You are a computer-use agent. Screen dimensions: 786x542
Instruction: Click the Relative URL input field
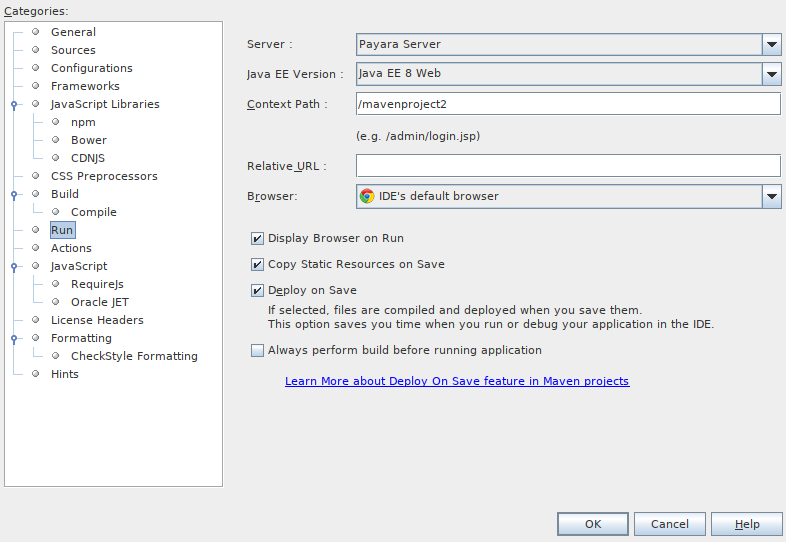tap(567, 165)
